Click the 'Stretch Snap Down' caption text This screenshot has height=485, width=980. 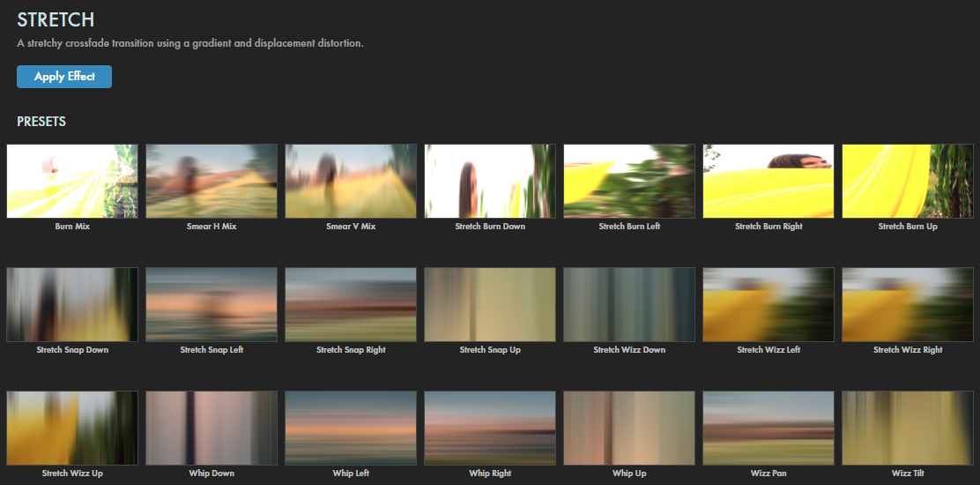(72, 350)
